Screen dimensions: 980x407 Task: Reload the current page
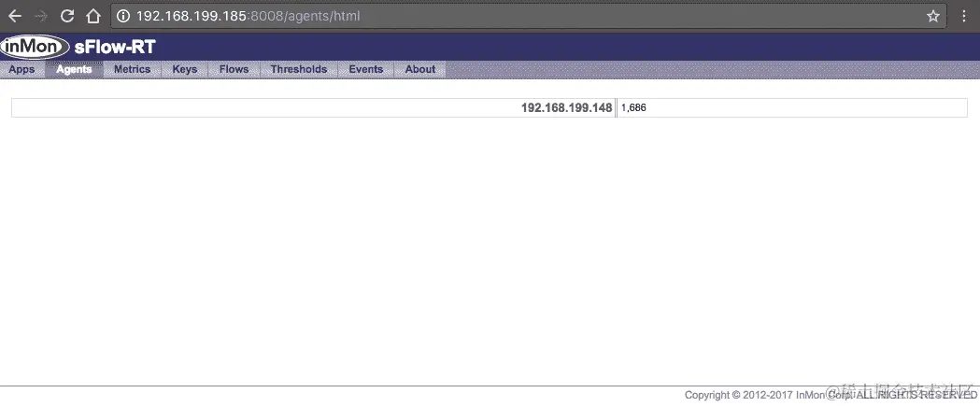67,16
